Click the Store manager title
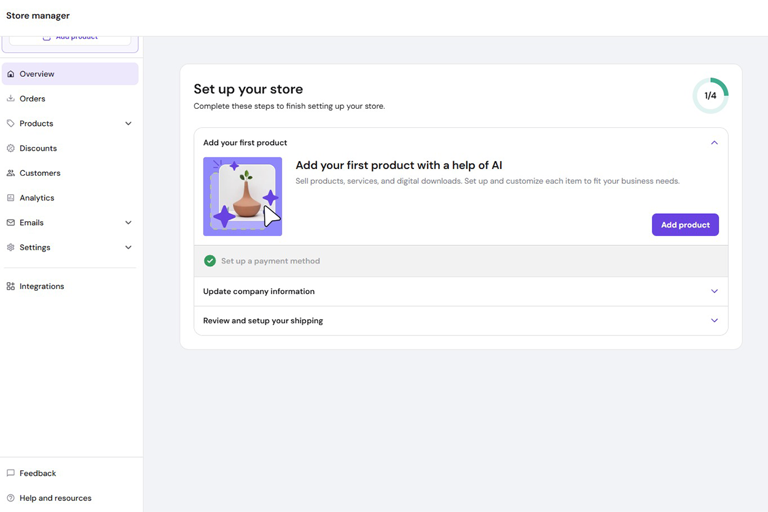The width and height of the screenshot is (768, 512). coord(38,16)
